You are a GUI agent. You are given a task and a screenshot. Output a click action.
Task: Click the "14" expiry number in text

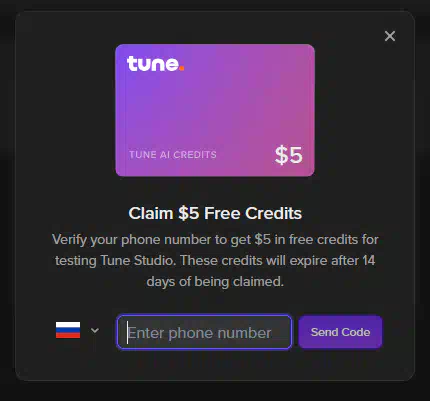tap(369, 260)
